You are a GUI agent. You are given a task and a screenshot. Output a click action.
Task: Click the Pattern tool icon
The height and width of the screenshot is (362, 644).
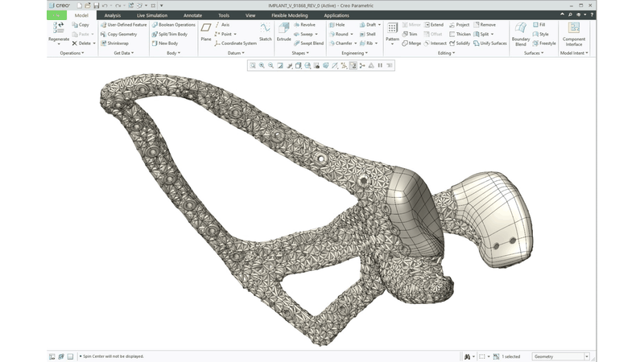(x=392, y=28)
